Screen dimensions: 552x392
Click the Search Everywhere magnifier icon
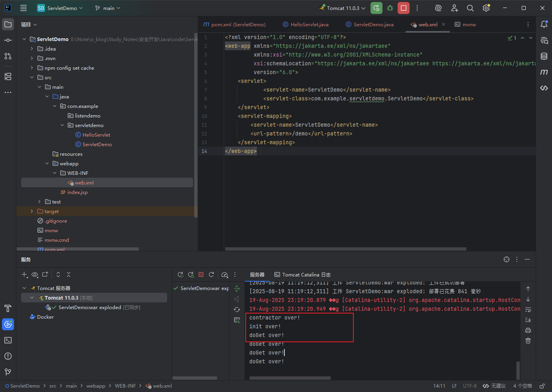click(470, 8)
